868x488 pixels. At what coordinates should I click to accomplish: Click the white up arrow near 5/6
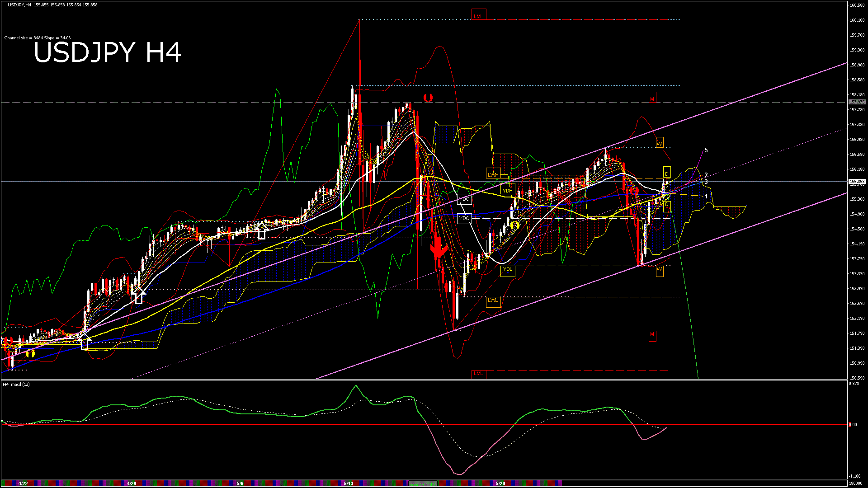[261, 230]
